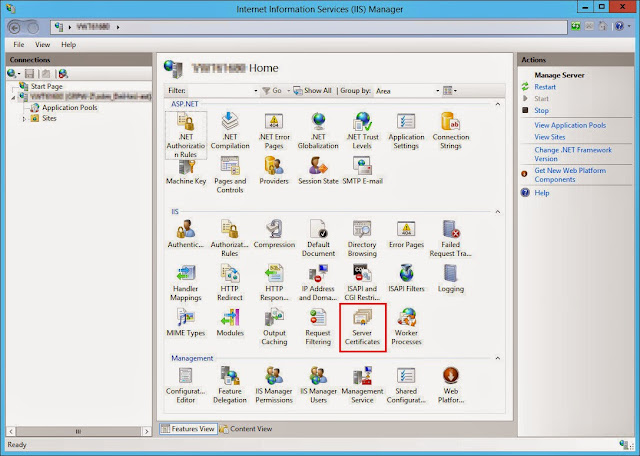Open the Help menu

pos(69,44)
